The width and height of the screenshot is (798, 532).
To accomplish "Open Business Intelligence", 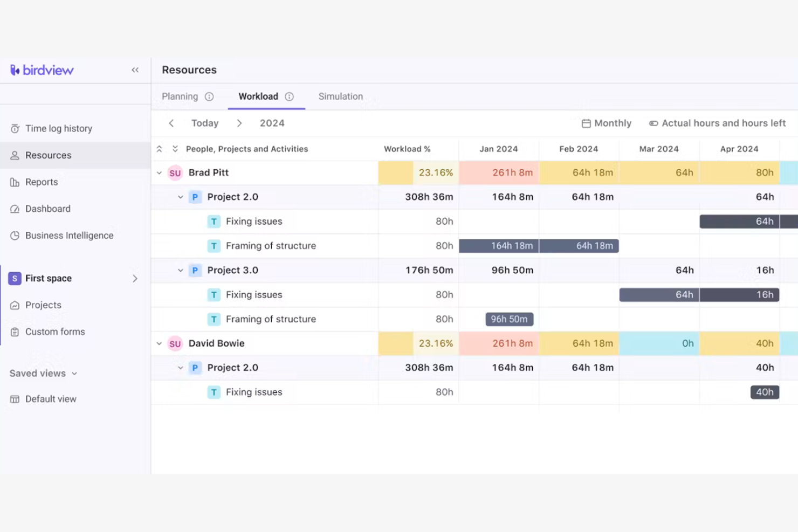I will (69, 236).
